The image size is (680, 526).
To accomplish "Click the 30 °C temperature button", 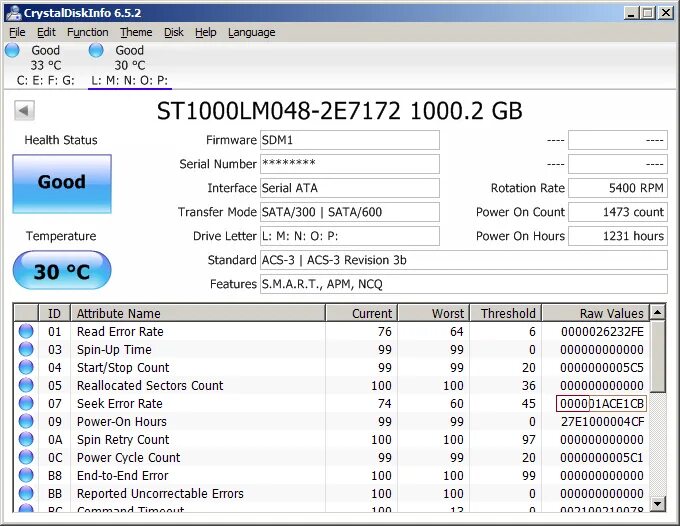I will tap(62, 271).
